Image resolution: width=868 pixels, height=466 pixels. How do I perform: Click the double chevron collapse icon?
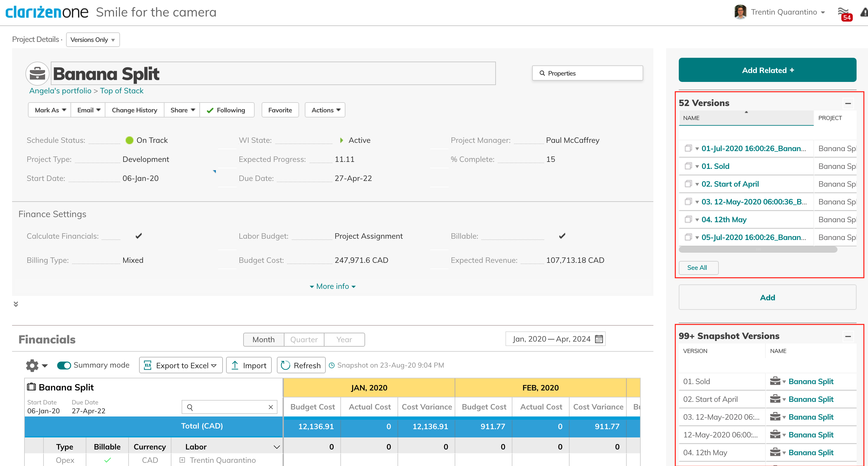point(16,304)
